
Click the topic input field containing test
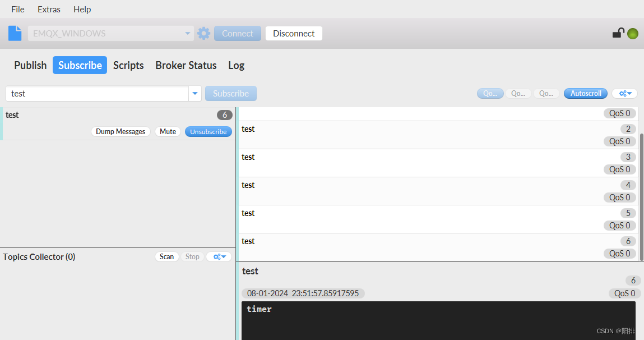point(98,93)
